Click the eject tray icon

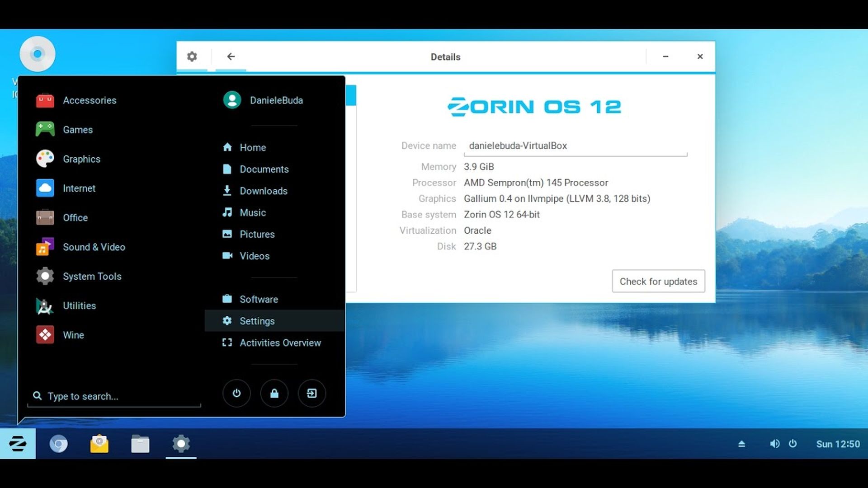[x=741, y=444]
